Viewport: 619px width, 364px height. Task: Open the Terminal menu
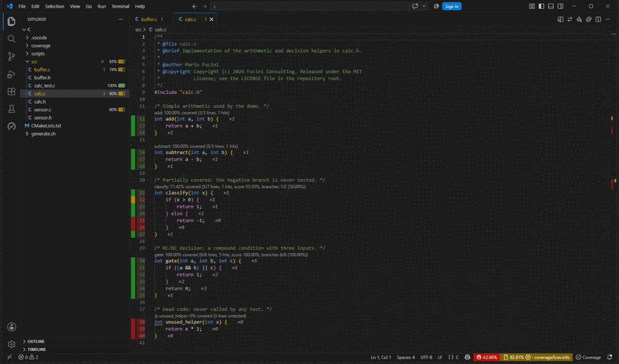tap(121, 6)
